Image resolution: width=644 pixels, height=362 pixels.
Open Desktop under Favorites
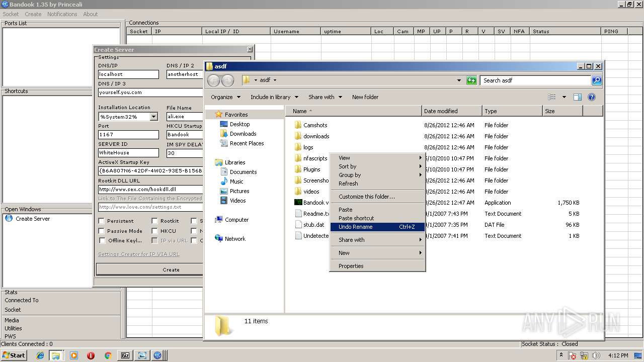pyautogui.click(x=235, y=124)
